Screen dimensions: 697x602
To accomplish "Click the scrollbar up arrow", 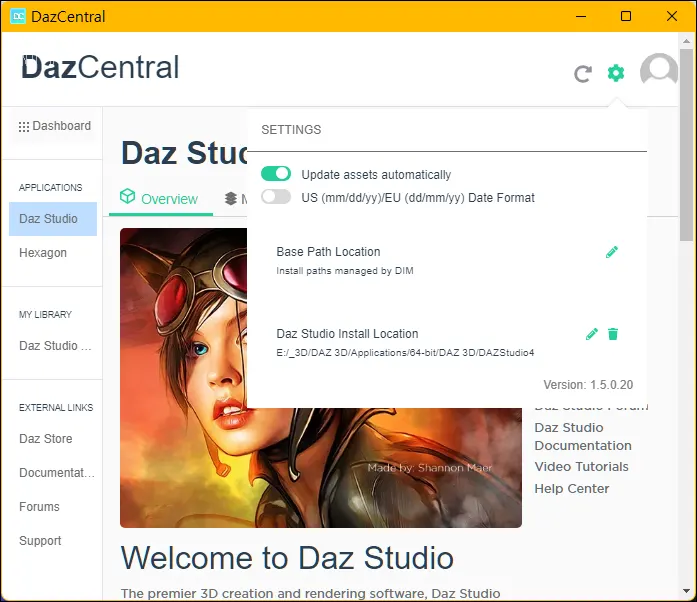I will (x=686, y=41).
